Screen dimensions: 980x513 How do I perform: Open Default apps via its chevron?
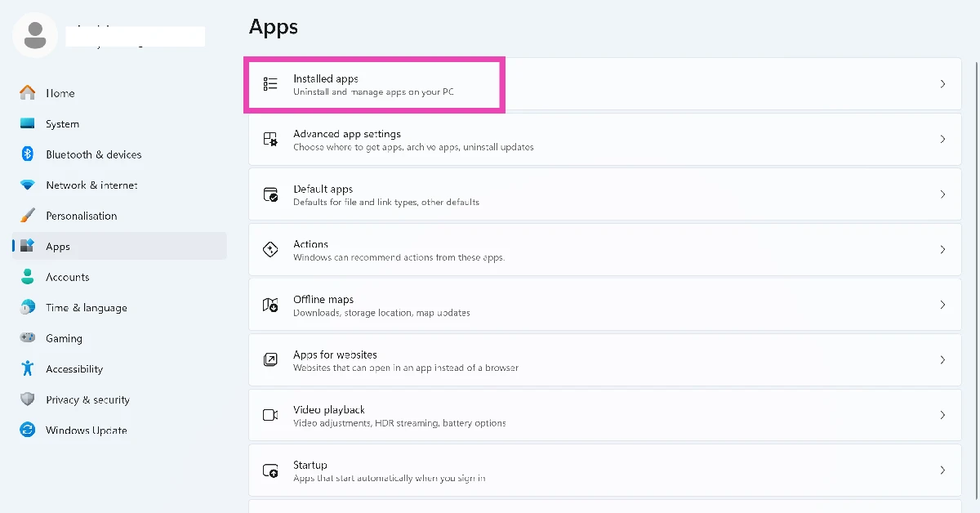pos(942,194)
